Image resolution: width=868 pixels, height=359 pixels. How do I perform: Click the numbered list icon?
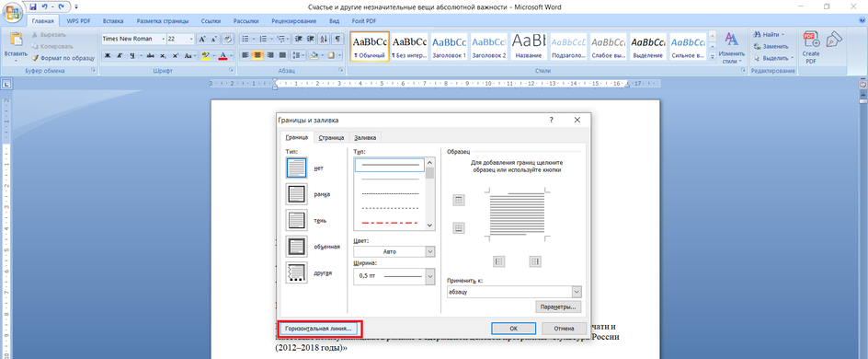(263, 40)
